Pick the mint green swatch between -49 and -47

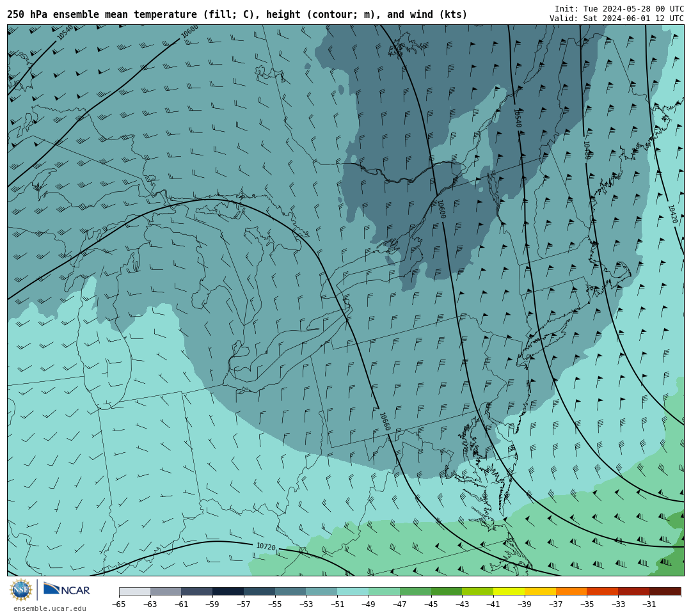tap(385, 592)
